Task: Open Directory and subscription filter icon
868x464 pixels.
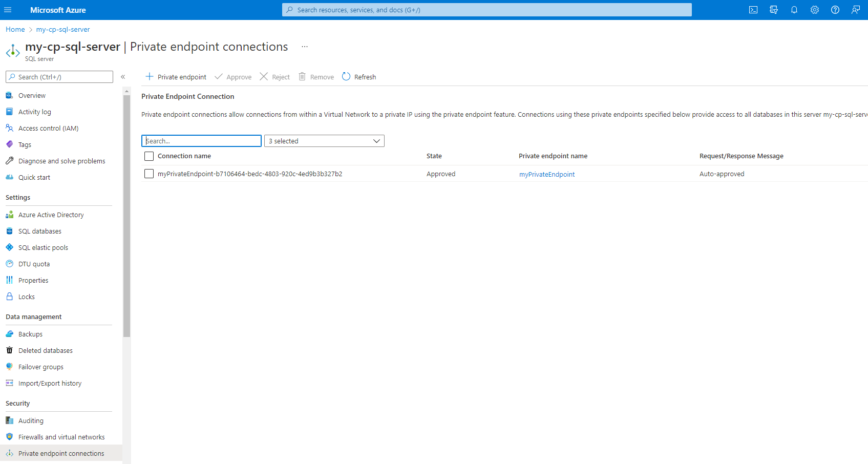Action: coord(774,10)
